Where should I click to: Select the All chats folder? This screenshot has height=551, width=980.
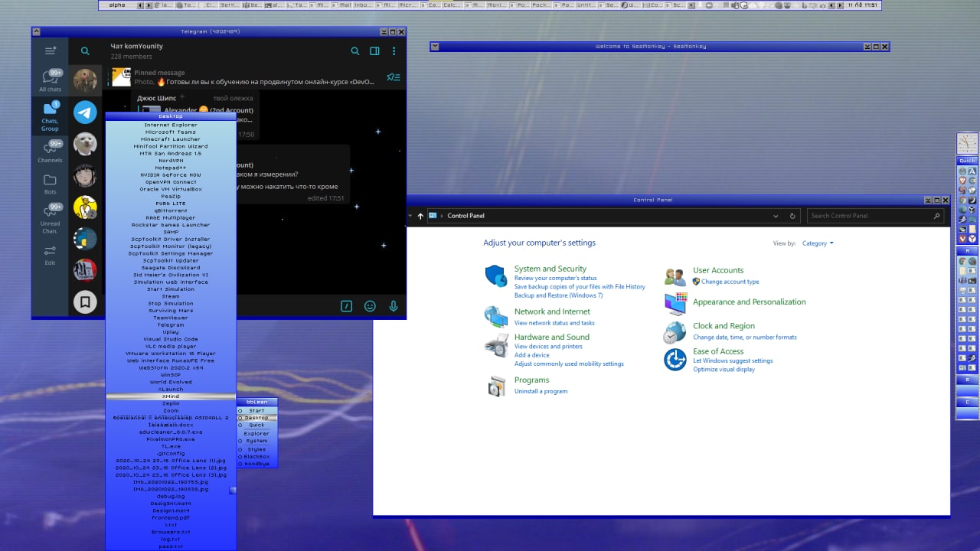[50, 80]
